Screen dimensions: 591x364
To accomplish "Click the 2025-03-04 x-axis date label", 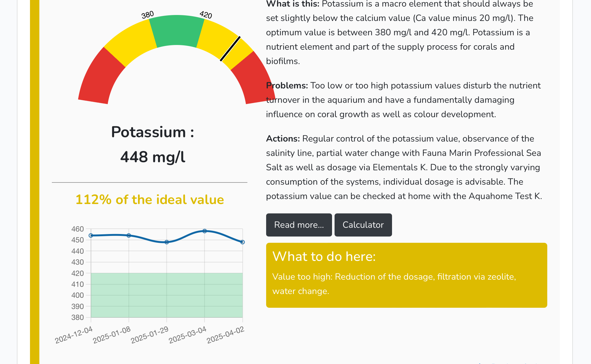I will 188,335.
